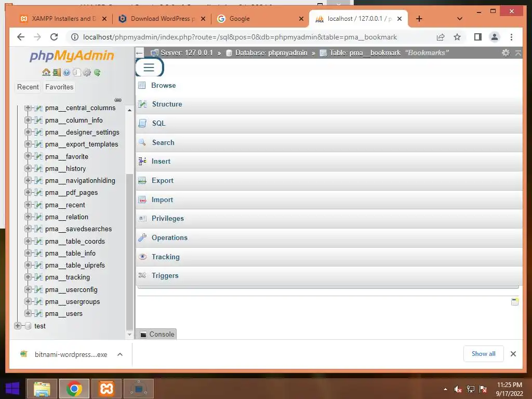Open File Explorer from taskbar
The image size is (532, 399).
42,389
